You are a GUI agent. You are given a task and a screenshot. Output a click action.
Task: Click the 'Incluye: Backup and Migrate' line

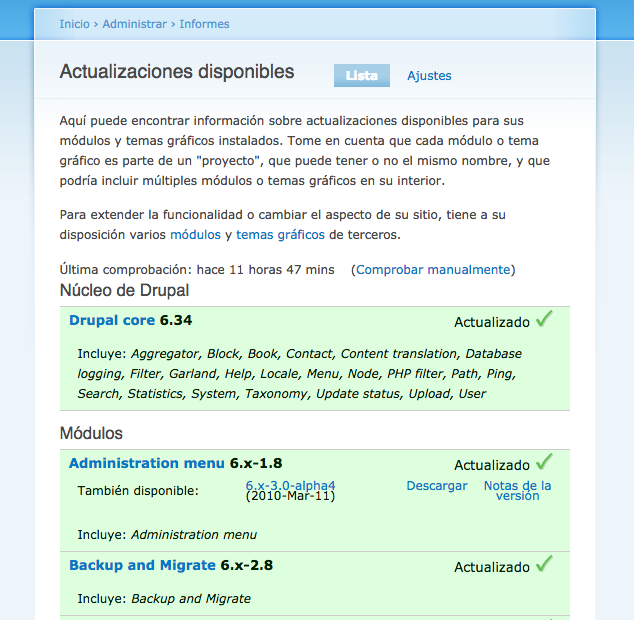coord(164,599)
